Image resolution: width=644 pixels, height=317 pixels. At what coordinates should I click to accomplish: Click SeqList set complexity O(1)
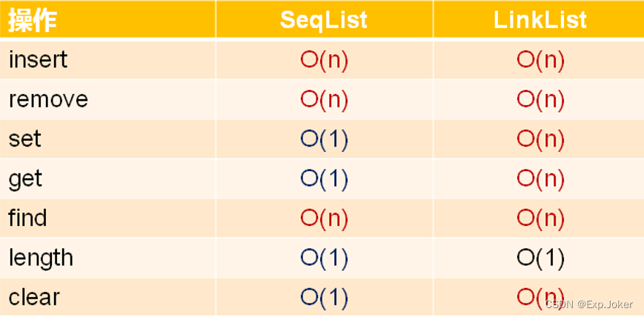[324, 139]
